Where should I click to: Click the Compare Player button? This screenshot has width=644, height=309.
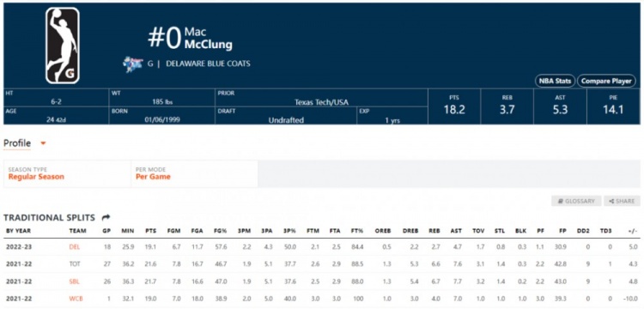click(x=606, y=82)
